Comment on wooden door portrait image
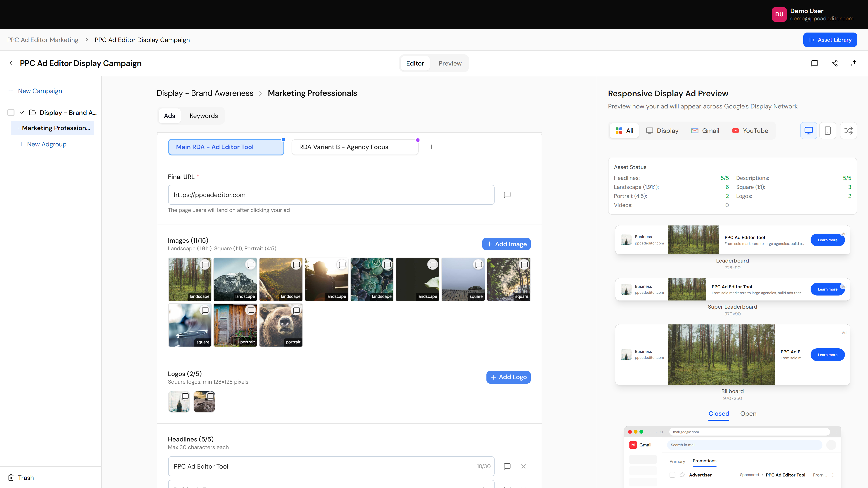This screenshot has width=868, height=488. pyautogui.click(x=251, y=310)
